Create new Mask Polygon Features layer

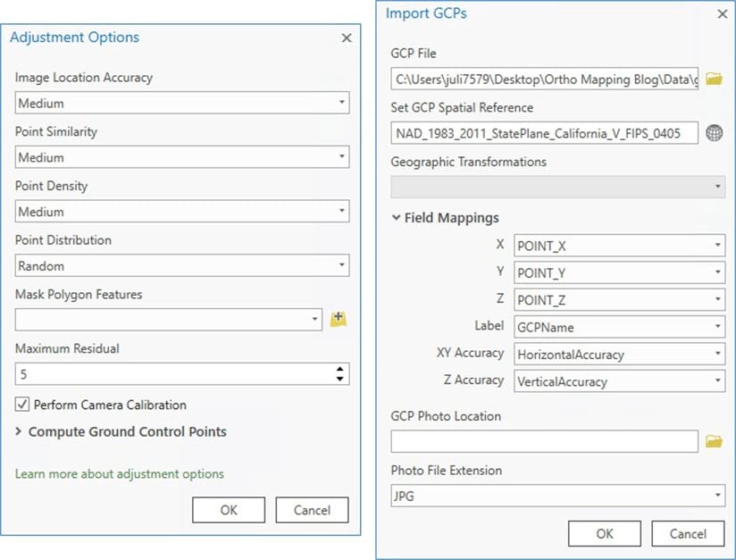click(339, 318)
